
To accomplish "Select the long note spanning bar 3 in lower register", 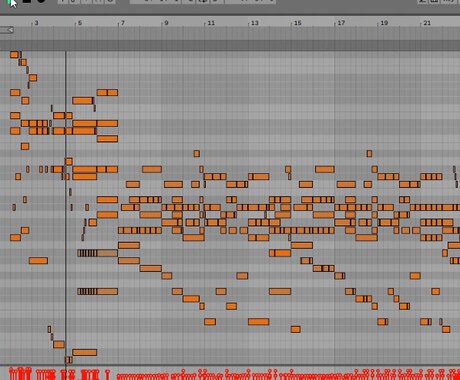I will 38,261.
